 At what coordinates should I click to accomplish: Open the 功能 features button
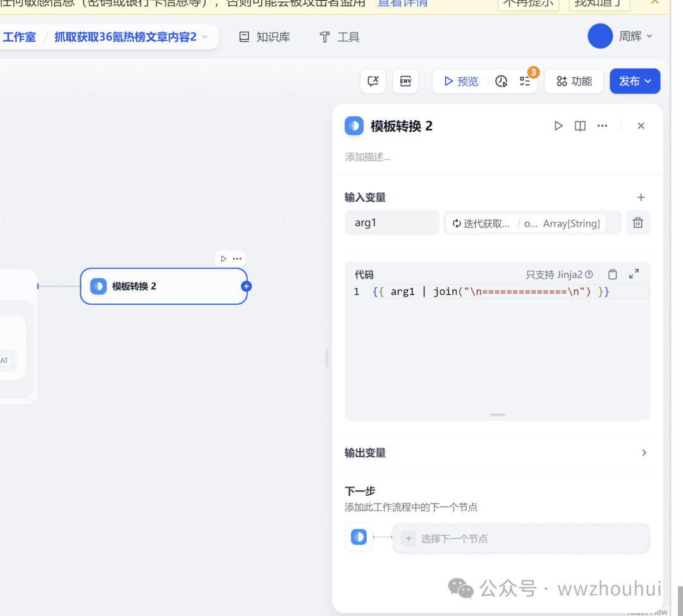click(x=574, y=81)
